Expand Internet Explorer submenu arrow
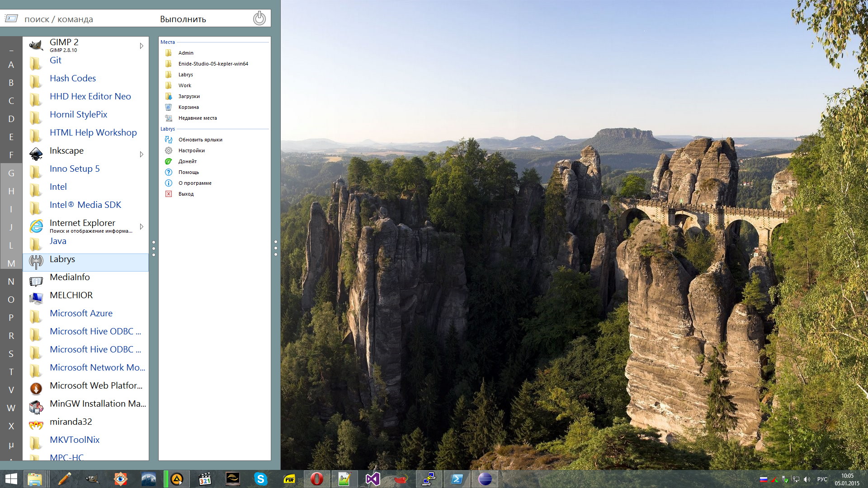 pyautogui.click(x=142, y=226)
